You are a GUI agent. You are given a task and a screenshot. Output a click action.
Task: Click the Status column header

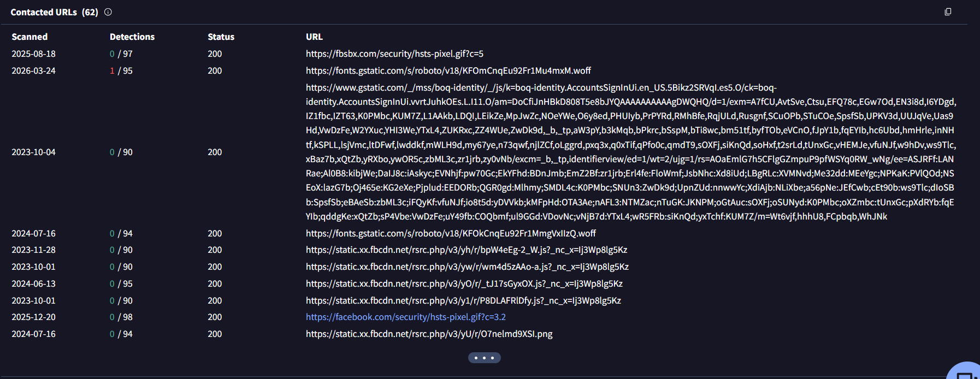click(x=221, y=37)
